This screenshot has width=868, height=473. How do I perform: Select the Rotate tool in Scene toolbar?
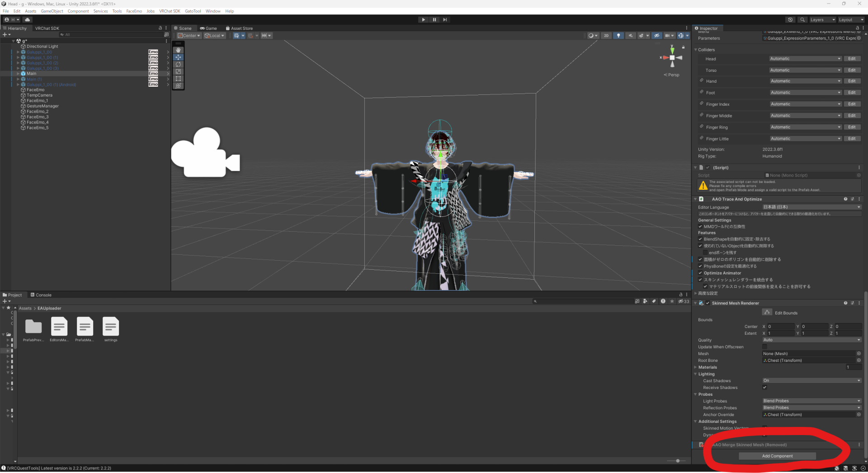[x=178, y=65]
